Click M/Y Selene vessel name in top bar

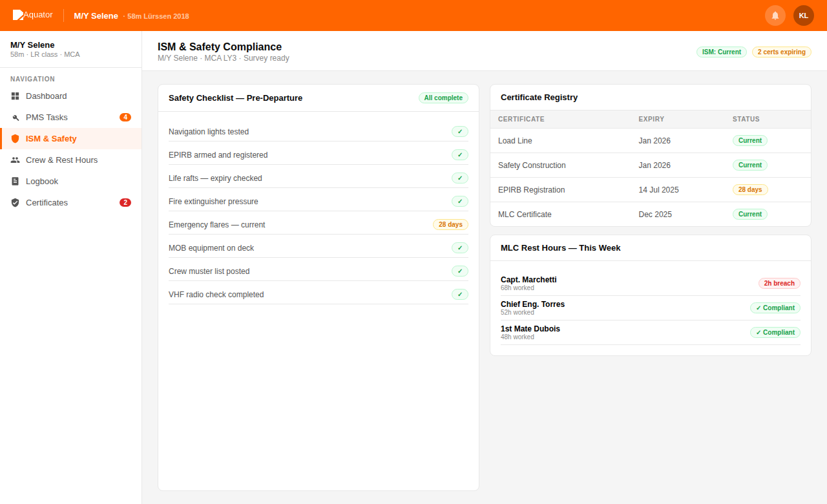pyautogui.click(x=96, y=16)
